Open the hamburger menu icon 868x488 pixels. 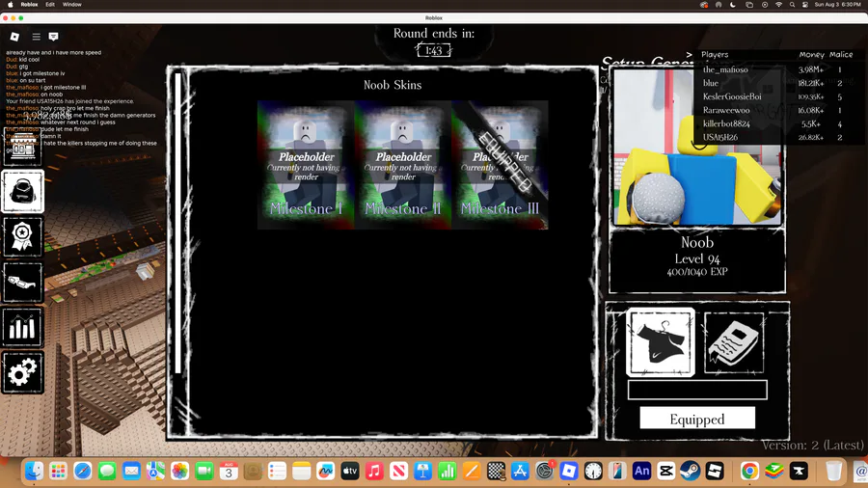coord(36,37)
